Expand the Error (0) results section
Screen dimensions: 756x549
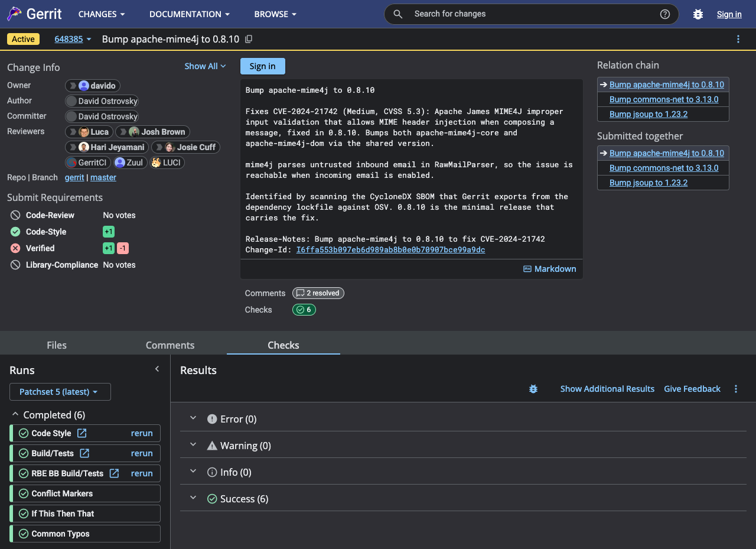click(x=193, y=418)
